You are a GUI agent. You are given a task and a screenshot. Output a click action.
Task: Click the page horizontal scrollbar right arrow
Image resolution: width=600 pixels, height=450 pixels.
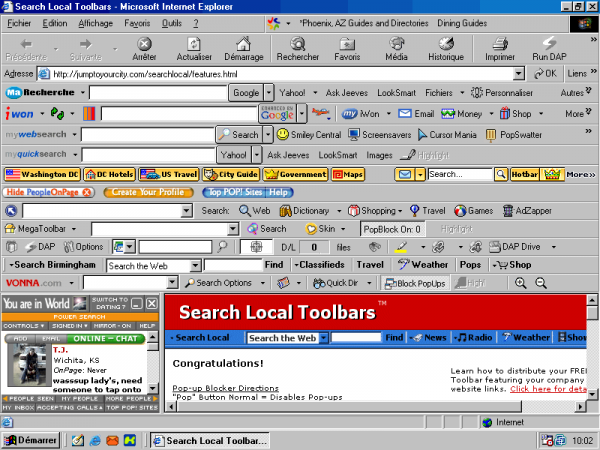pyautogui.click(x=580, y=406)
